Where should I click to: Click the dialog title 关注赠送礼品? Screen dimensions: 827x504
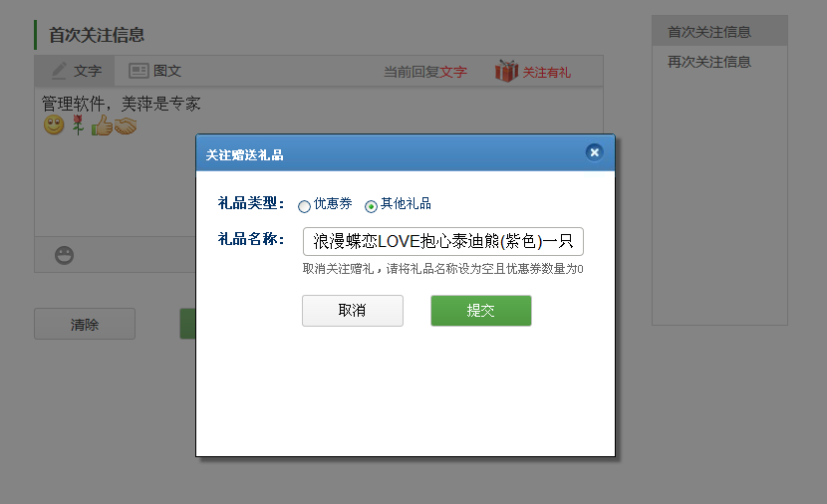click(x=245, y=155)
